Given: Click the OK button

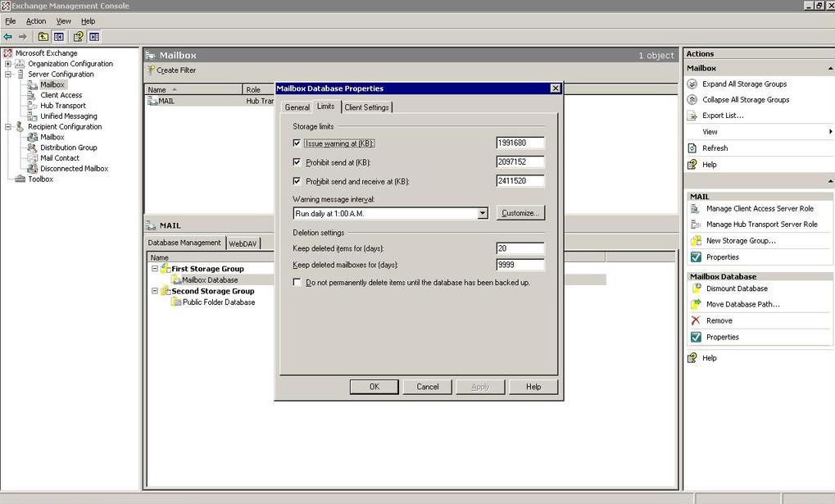Looking at the screenshot, I should pyautogui.click(x=374, y=387).
